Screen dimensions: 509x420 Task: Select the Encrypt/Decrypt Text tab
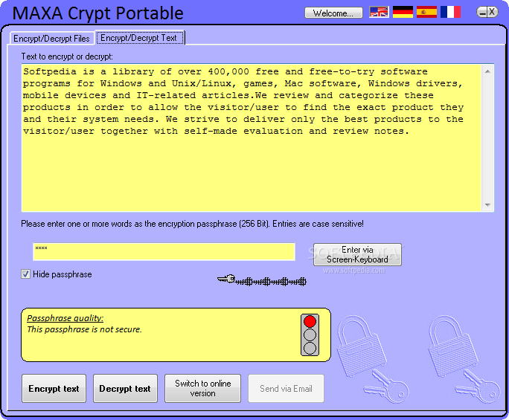[139, 38]
